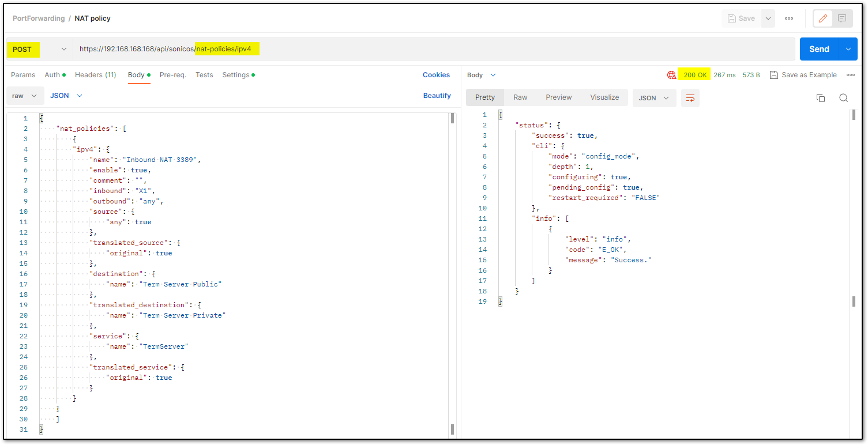Open the POST method dropdown
Image resolution: width=868 pixels, height=445 pixels.
[x=39, y=49]
